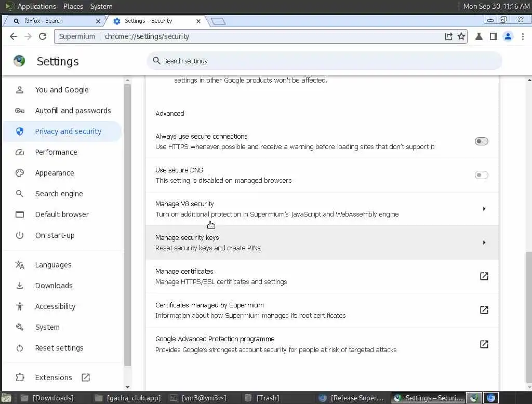Switch to [Trash] taskbar window
The height and width of the screenshot is (404, 532).
click(262, 398)
